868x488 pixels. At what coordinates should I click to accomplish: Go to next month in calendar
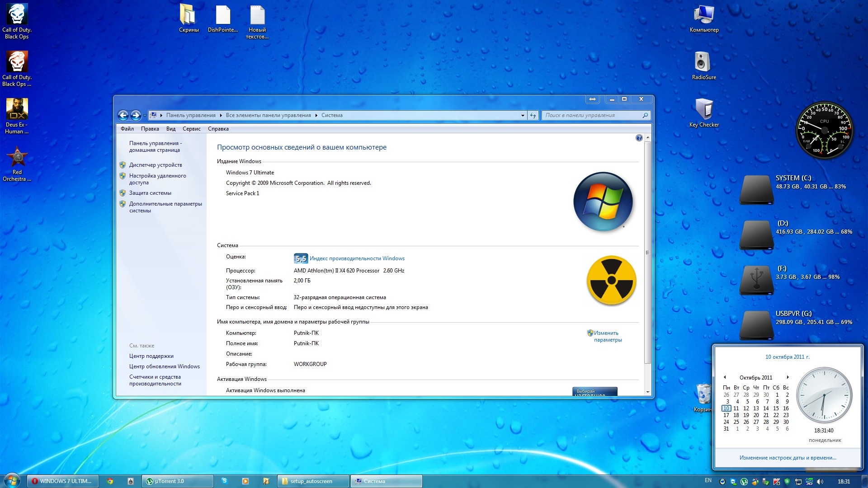(x=787, y=377)
